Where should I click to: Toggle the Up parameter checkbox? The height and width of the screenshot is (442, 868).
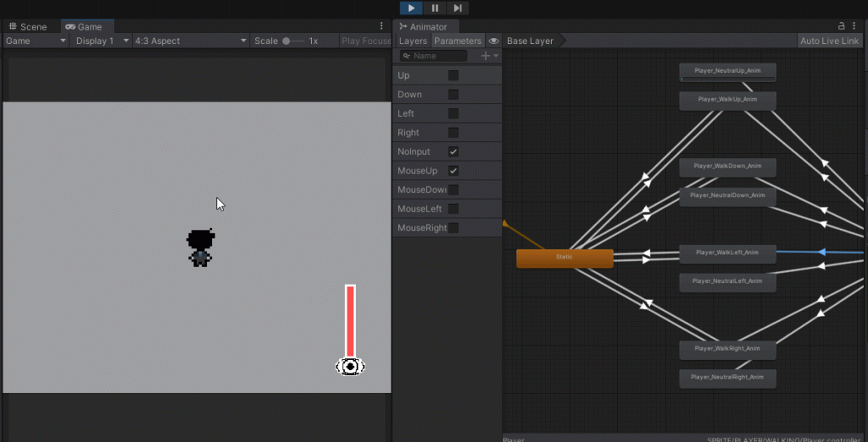click(x=453, y=75)
